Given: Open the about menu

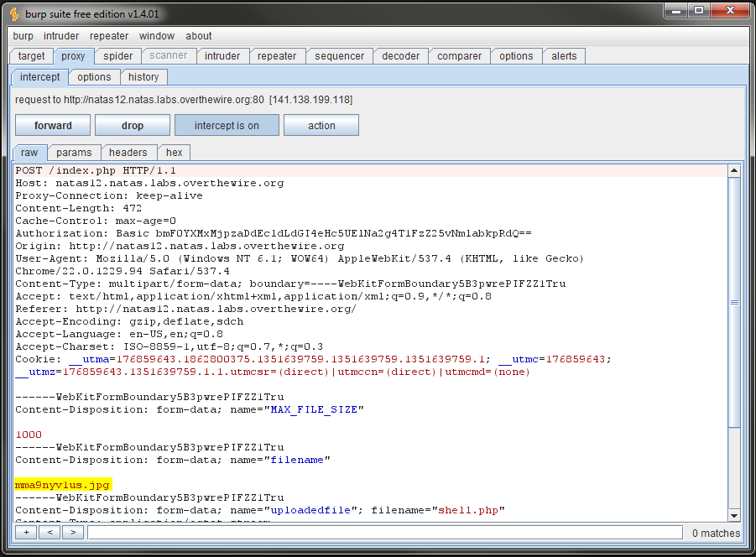Looking at the screenshot, I should pyautogui.click(x=199, y=36).
